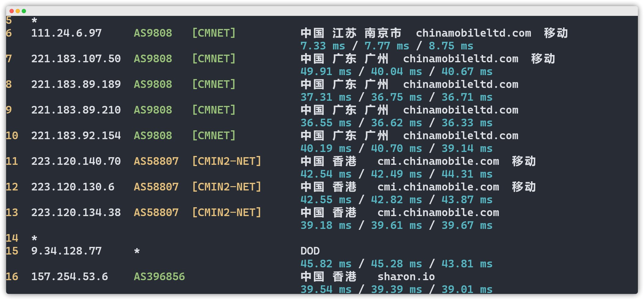Screen dimensions: 644x300
Task: Click chinamobileltd.com on the 南京市 row
Action: click(x=474, y=33)
